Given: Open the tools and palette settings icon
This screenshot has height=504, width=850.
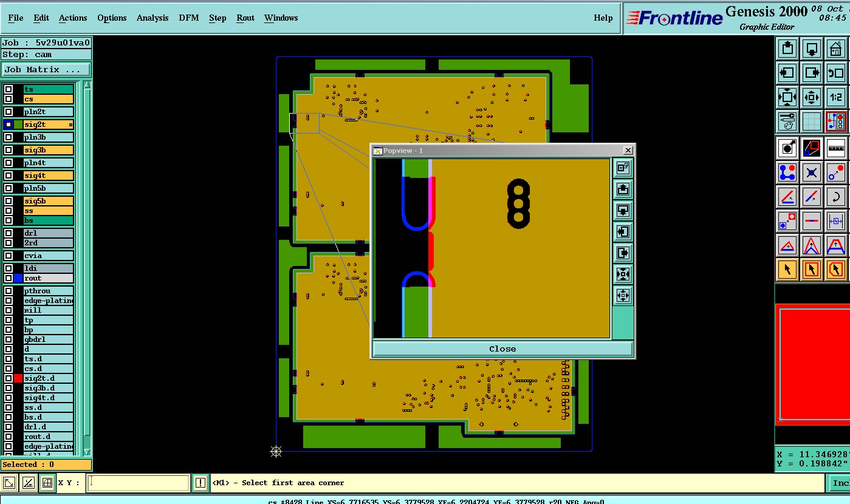Looking at the screenshot, I should click(x=787, y=121).
